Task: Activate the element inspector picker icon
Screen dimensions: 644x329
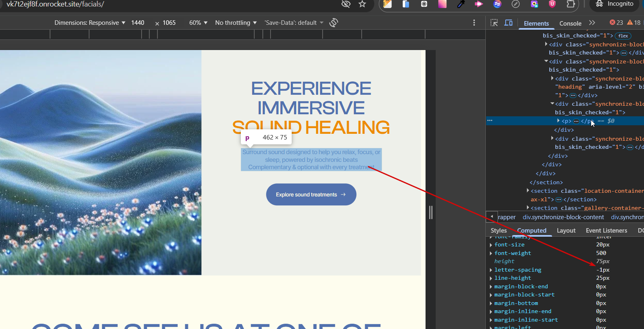Action: point(494,23)
